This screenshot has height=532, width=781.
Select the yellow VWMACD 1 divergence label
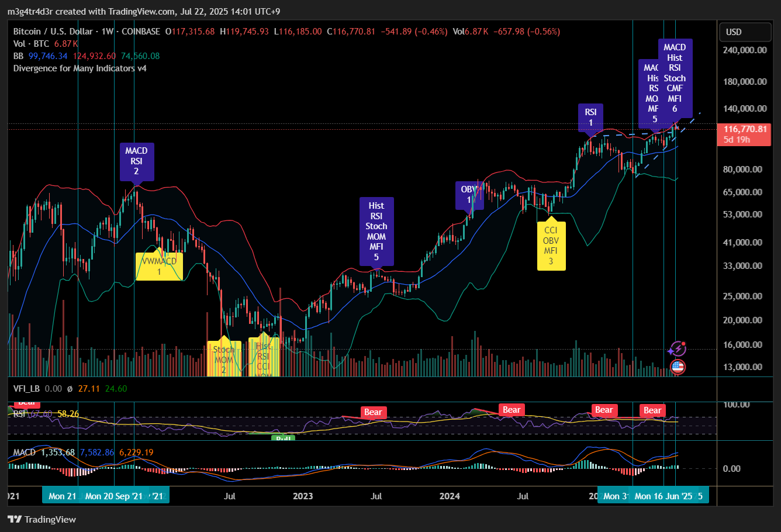tap(159, 266)
